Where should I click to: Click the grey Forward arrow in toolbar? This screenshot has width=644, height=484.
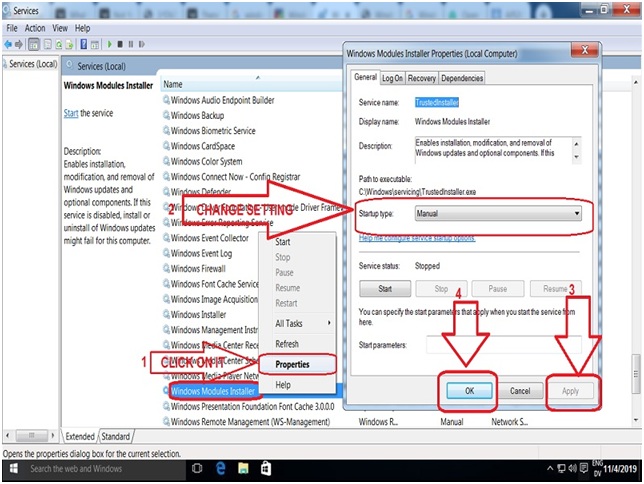click(x=18, y=44)
